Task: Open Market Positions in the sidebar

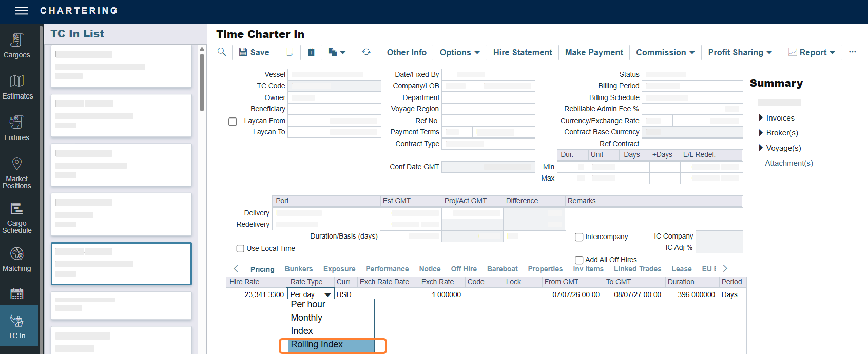Action: tap(17, 173)
